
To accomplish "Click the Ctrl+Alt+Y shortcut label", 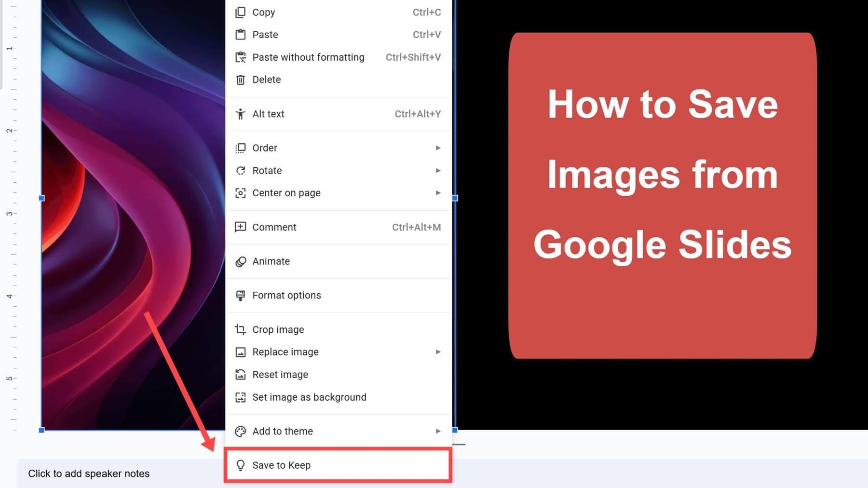I will (418, 114).
